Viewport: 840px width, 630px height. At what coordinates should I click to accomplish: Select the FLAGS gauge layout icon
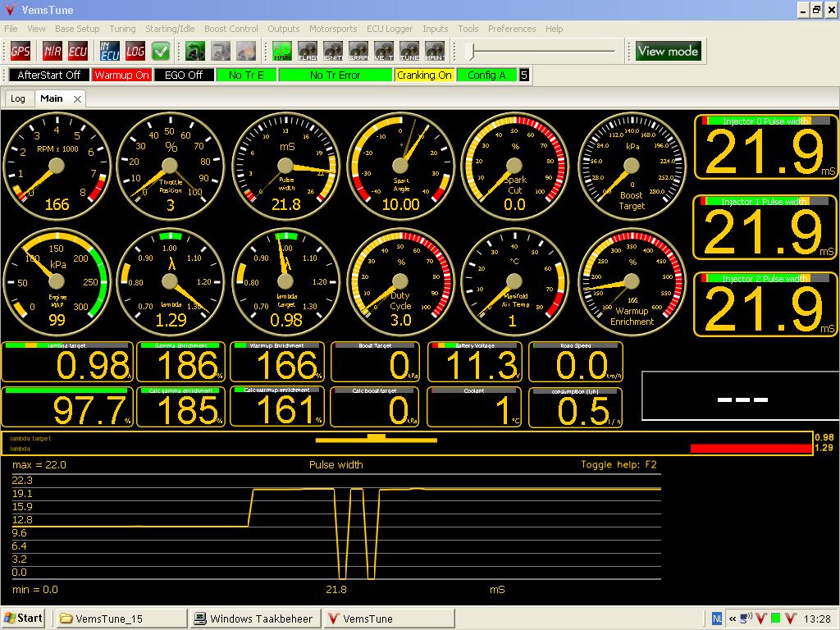click(308, 52)
